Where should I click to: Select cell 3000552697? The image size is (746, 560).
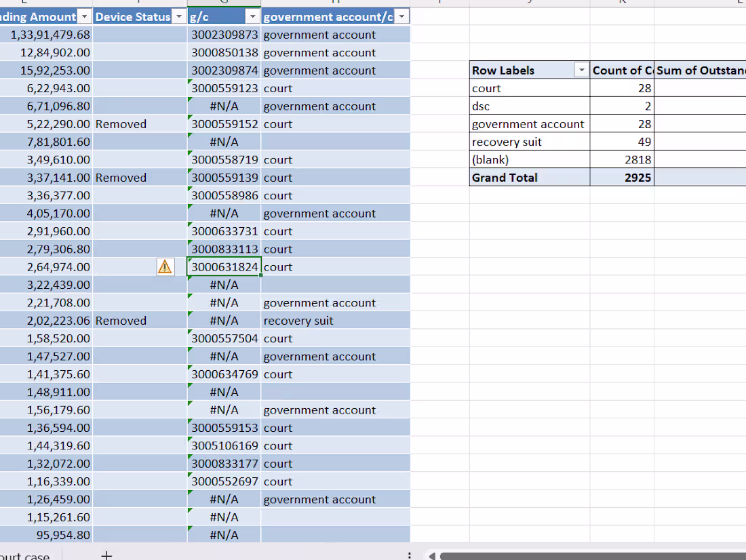pyautogui.click(x=224, y=481)
